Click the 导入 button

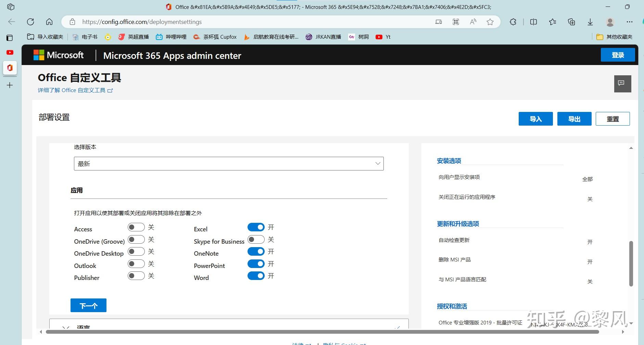[535, 119]
